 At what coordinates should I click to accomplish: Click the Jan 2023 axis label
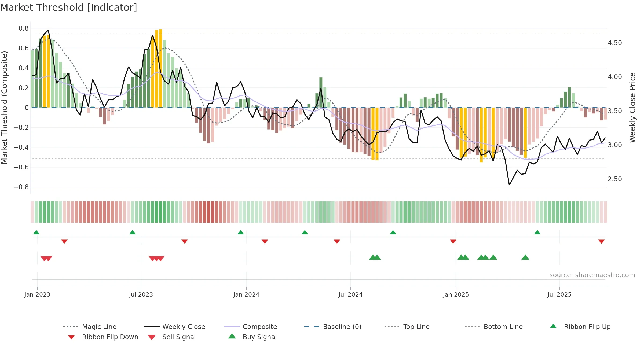37,294
